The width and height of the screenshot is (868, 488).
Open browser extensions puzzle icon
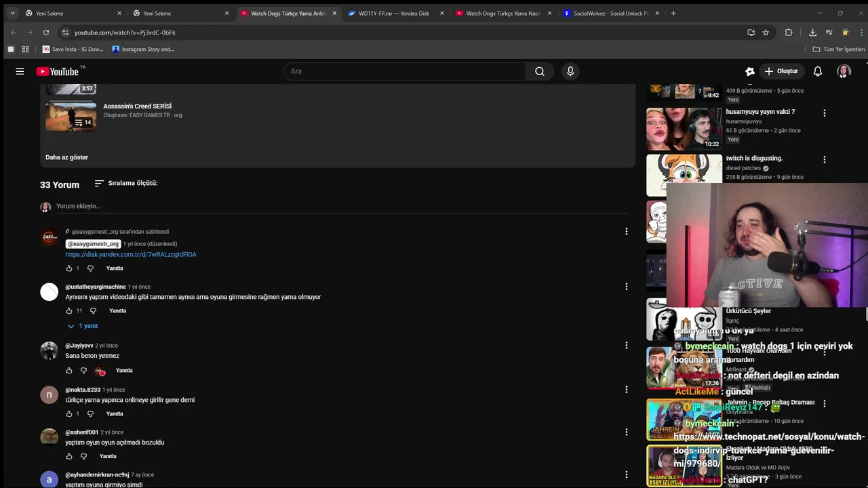point(789,33)
